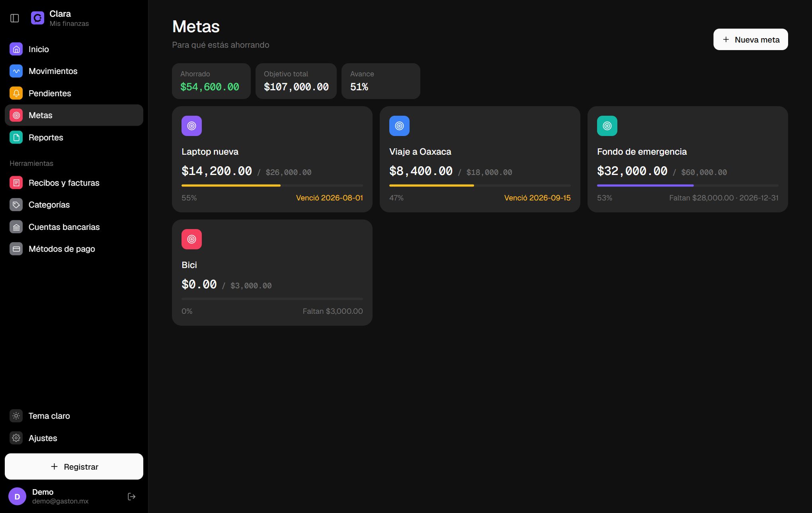Click the teal Fondo de emergencia goal icon

click(607, 126)
